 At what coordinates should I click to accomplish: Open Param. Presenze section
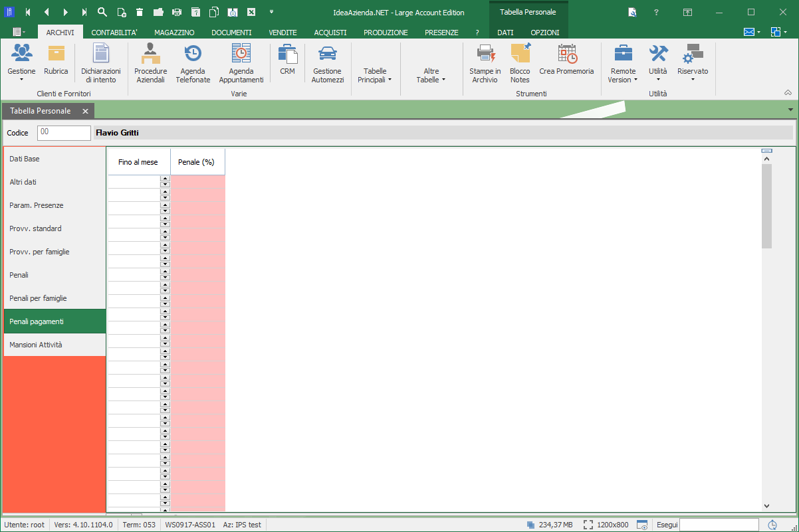tap(55, 205)
